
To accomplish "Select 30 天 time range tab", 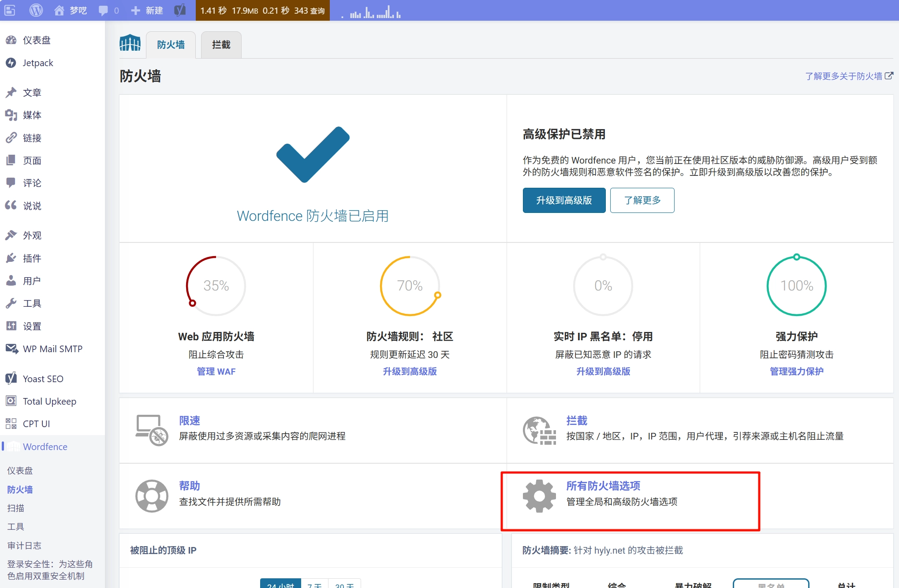I will [344, 584].
